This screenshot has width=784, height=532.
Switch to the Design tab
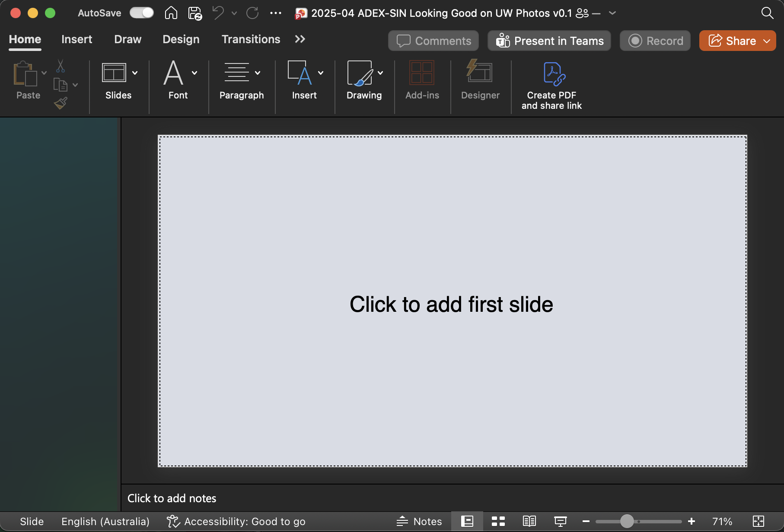tap(181, 39)
